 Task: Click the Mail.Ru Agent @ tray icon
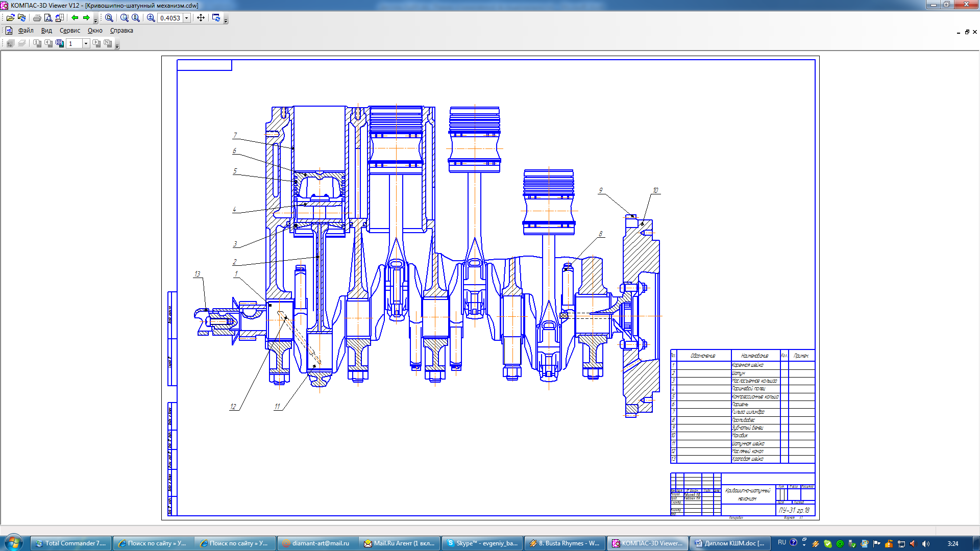click(840, 544)
